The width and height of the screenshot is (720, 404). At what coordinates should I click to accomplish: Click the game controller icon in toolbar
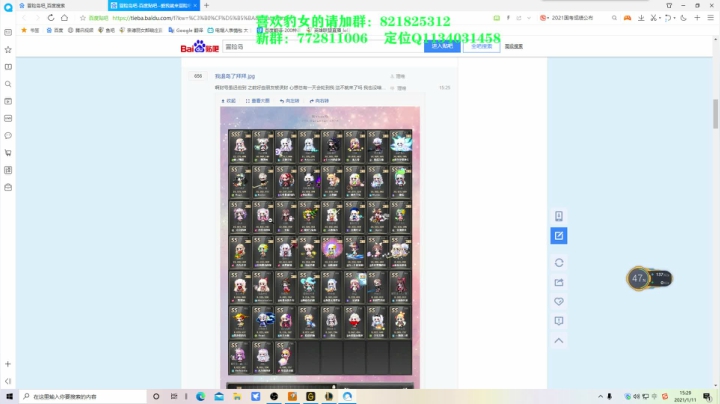pos(627,17)
